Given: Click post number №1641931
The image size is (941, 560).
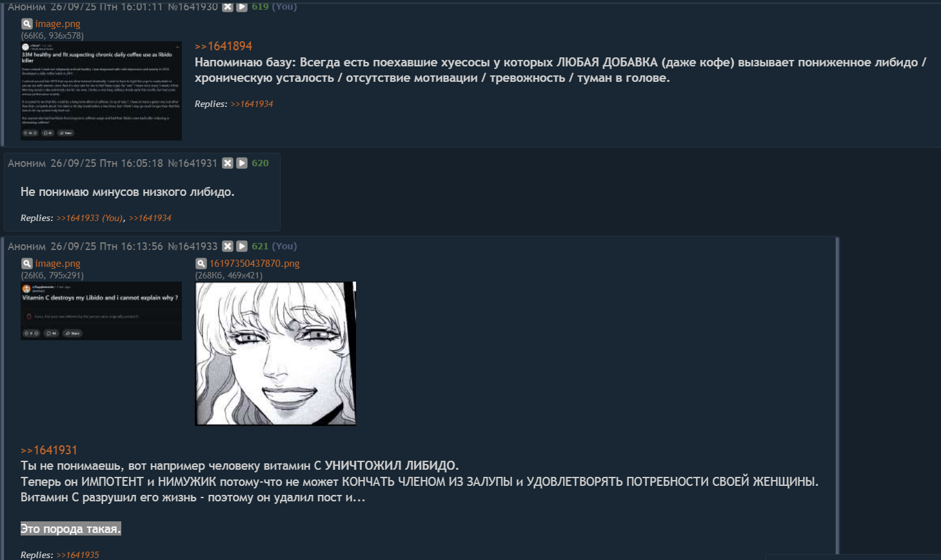Looking at the screenshot, I should (x=193, y=163).
